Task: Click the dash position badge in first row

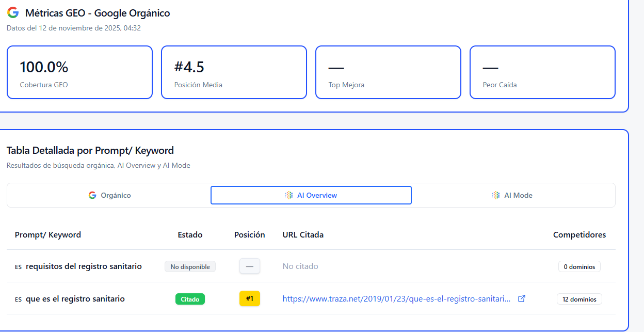Action: [250, 266]
